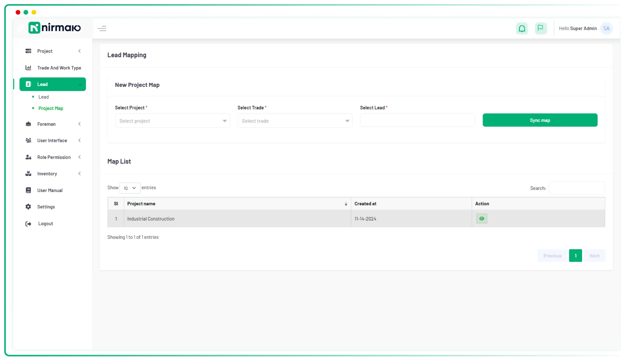Image resolution: width=621 pixels, height=364 pixels.
Task: Click the notification bell icon
Action: tap(522, 28)
